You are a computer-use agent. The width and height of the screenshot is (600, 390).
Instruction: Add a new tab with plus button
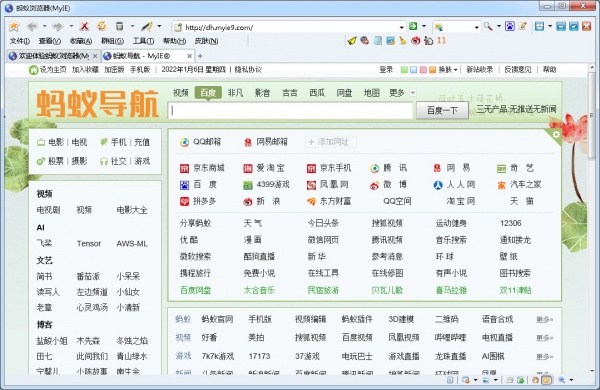[x=200, y=56]
